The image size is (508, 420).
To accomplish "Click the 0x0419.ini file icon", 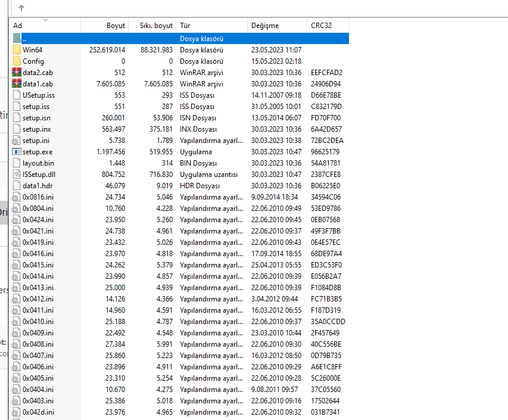I will 16,242.
